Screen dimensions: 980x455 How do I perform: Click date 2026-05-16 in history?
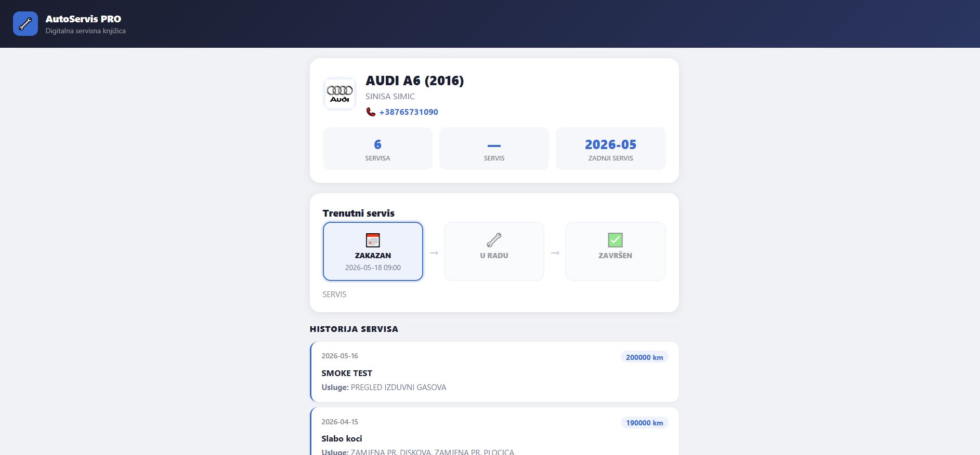tap(339, 356)
